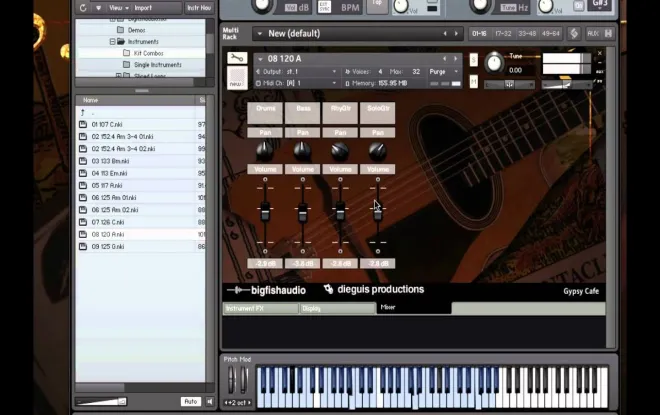This screenshot has width=660, height=415.
Task: Show rack page 33-48
Action: tap(527, 34)
